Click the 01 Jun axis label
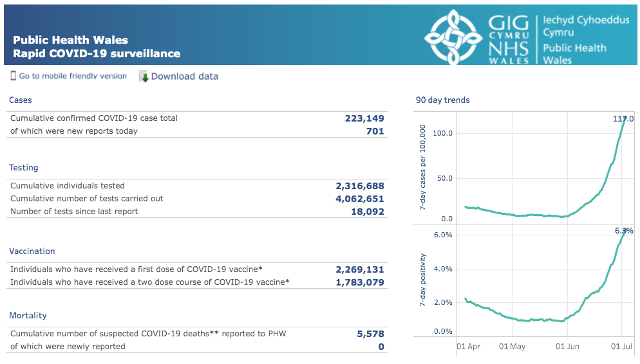The height and width of the screenshot is (364, 640). pyautogui.click(x=567, y=347)
